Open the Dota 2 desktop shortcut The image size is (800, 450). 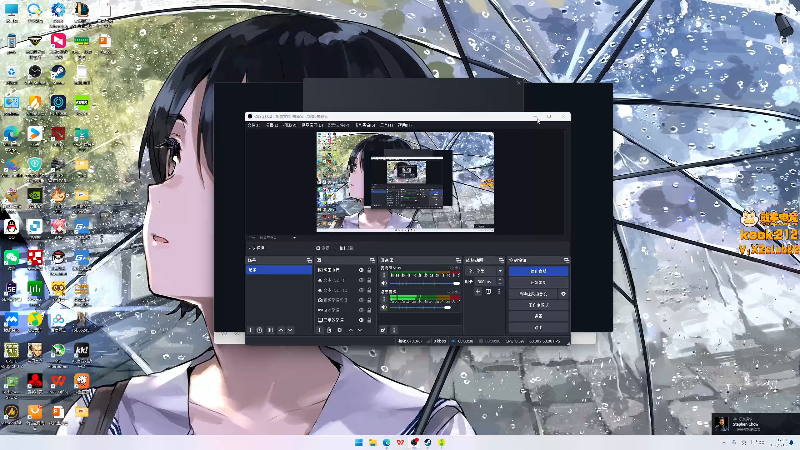point(58,134)
